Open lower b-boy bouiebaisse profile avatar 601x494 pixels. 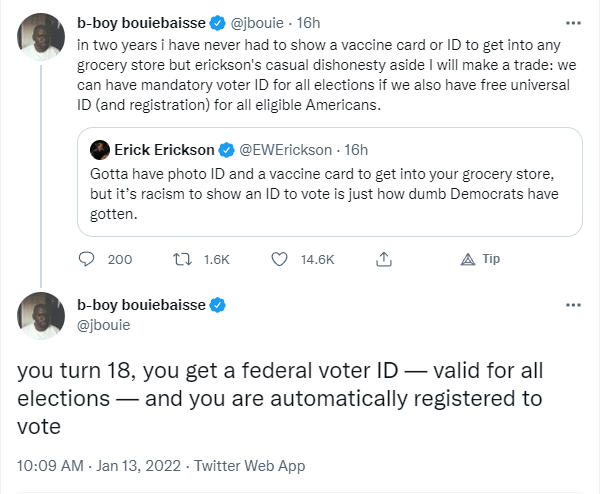coord(41,316)
